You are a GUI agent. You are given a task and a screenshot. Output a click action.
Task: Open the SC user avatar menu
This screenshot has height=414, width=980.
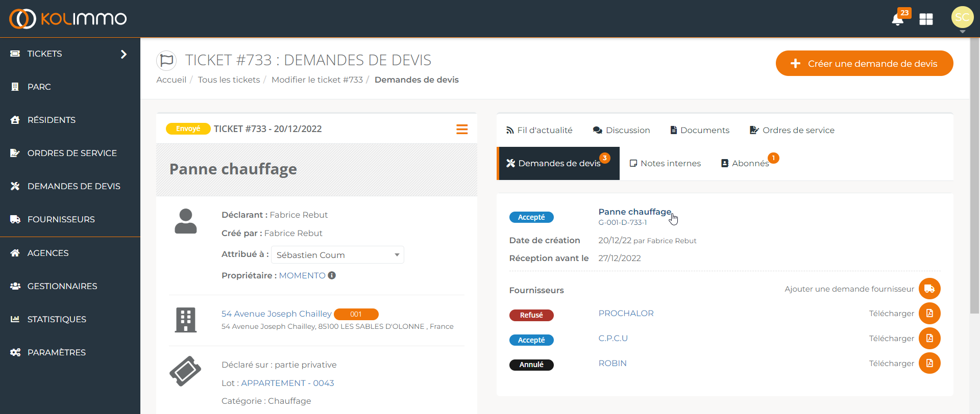[962, 17]
